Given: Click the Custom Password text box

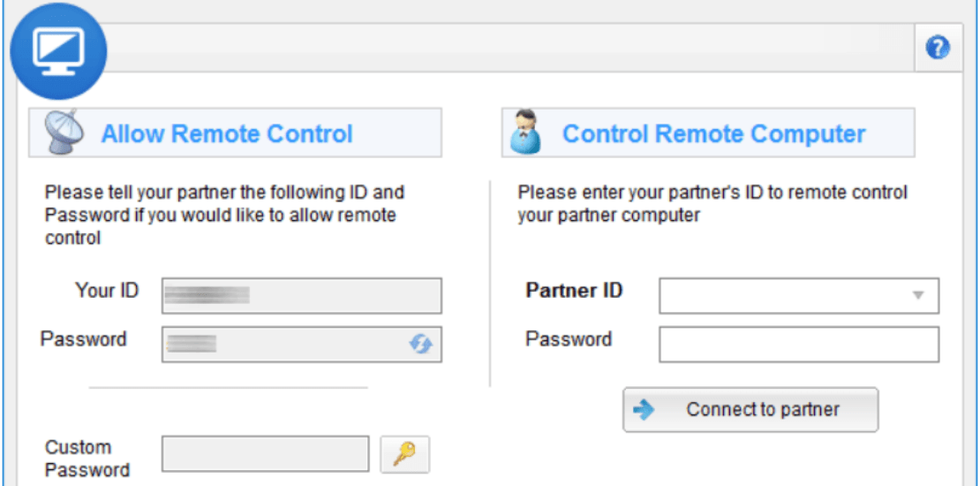Looking at the screenshot, I should 266,453.
